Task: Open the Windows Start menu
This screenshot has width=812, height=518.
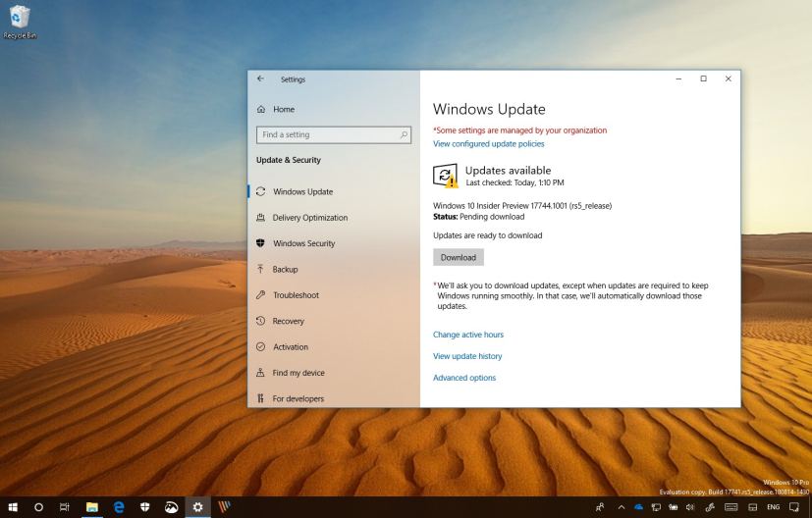Action: coord(13,507)
